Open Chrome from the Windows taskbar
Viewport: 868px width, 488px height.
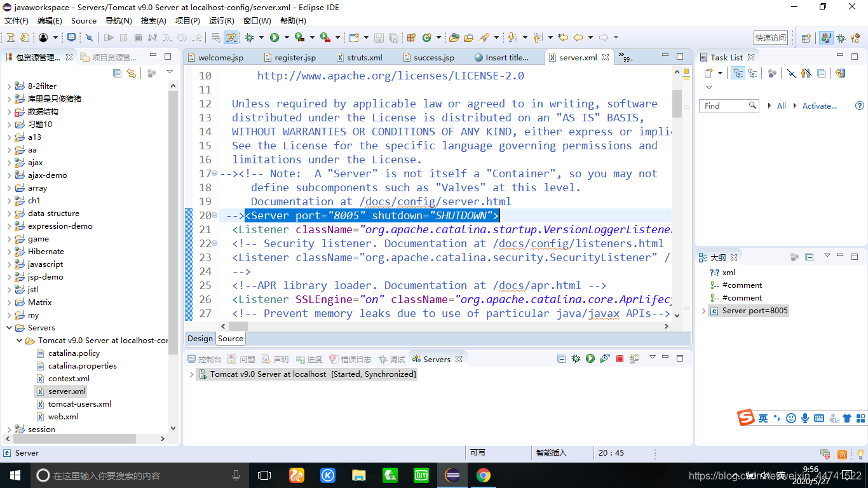point(484,475)
